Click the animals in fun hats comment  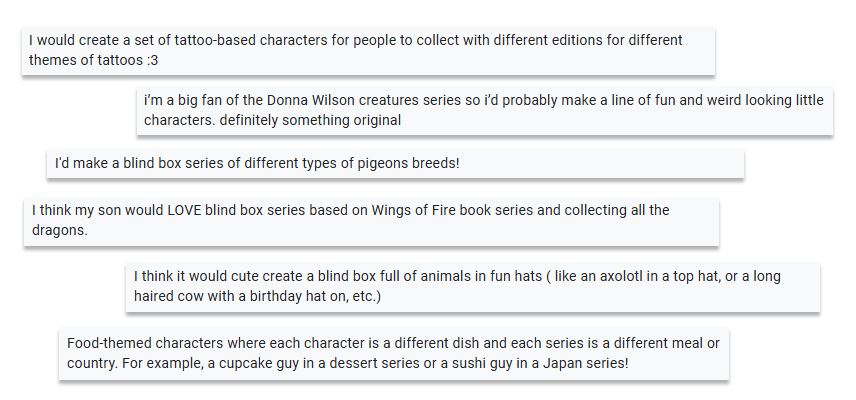pyautogui.click(x=473, y=286)
